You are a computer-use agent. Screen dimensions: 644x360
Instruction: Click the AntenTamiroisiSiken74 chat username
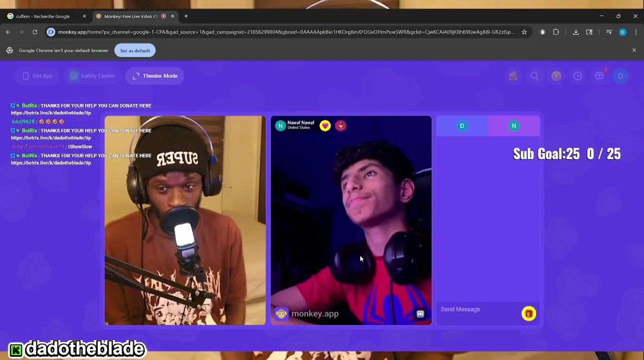click(38, 146)
